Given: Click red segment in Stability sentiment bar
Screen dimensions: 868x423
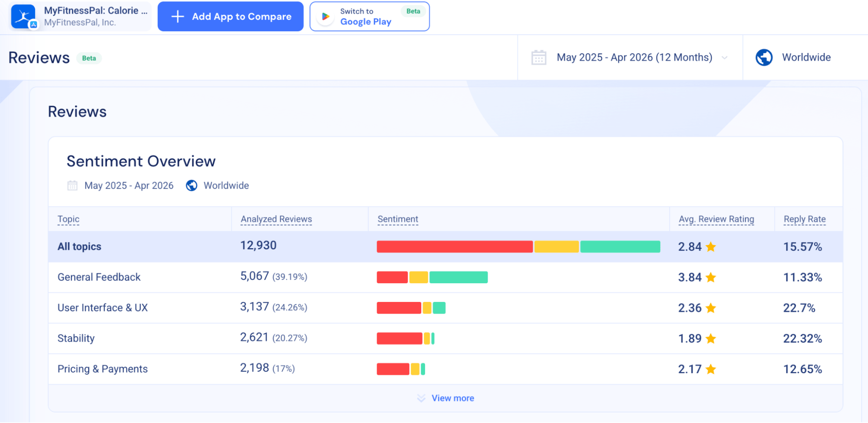Looking at the screenshot, I should [399, 338].
